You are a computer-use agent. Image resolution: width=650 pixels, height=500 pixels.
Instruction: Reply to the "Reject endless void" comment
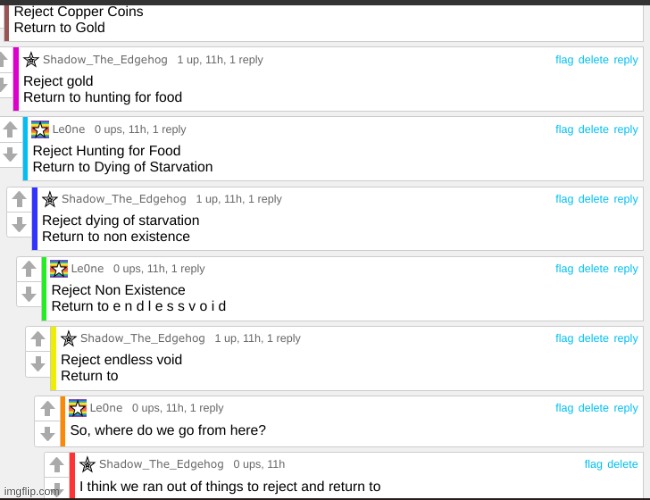point(626,338)
